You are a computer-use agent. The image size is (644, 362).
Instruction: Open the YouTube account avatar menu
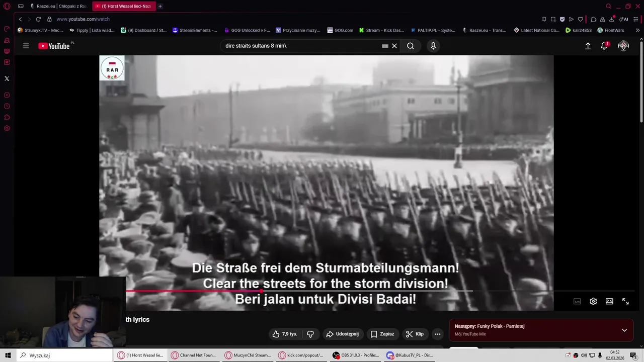click(623, 46)
